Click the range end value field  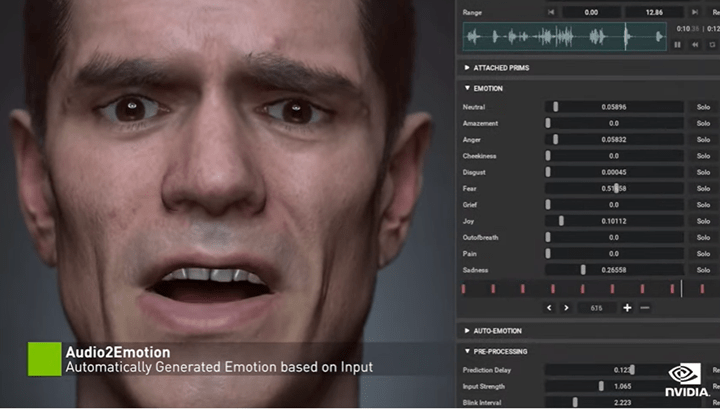coord(654,12)
